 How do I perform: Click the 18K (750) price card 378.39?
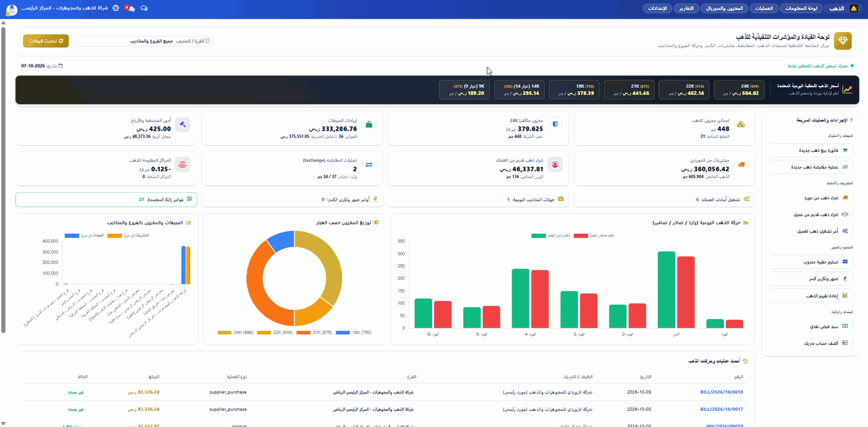(x=574, y=89)
